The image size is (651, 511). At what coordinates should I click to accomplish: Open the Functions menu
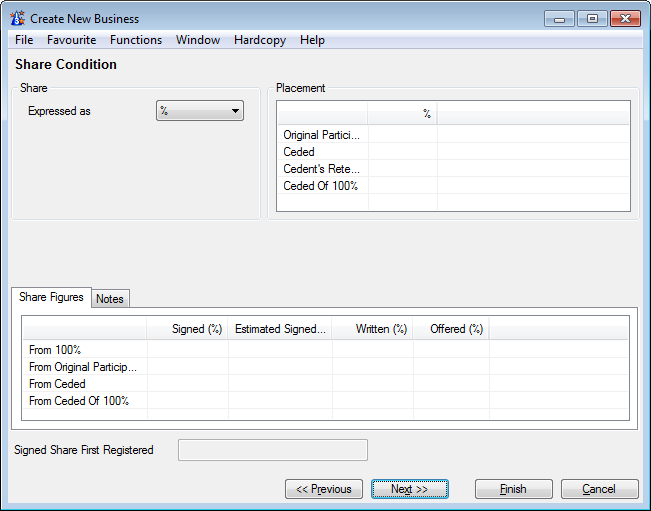pos(136,40)
